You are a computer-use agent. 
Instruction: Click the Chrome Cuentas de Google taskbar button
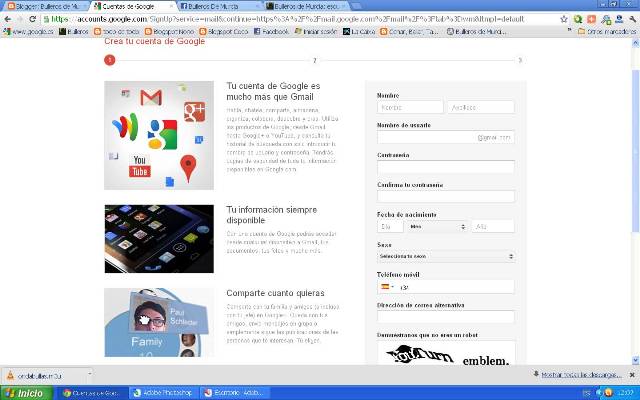pos(93,393)
